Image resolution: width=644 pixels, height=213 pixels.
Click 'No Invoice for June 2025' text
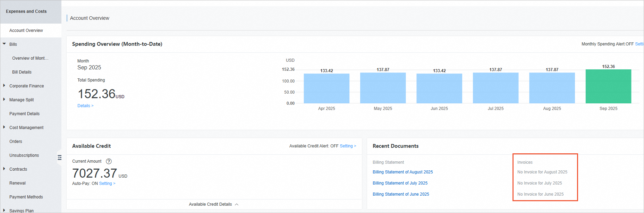540,194
